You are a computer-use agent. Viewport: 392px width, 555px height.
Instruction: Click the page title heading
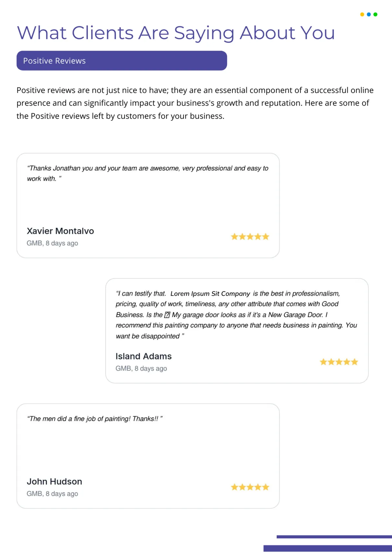176,33
